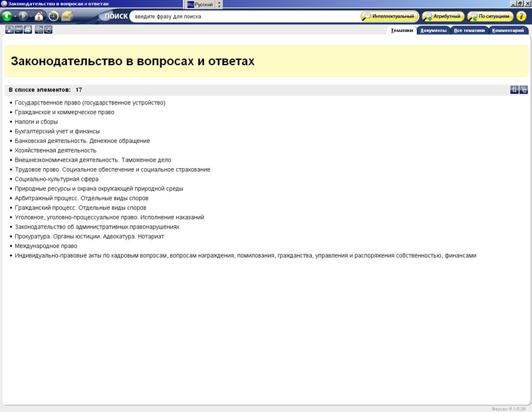Click the По ситуациям search button
The height and width of the screenshot is (412, 532).
pyautogui.click(x=490, y=16)
